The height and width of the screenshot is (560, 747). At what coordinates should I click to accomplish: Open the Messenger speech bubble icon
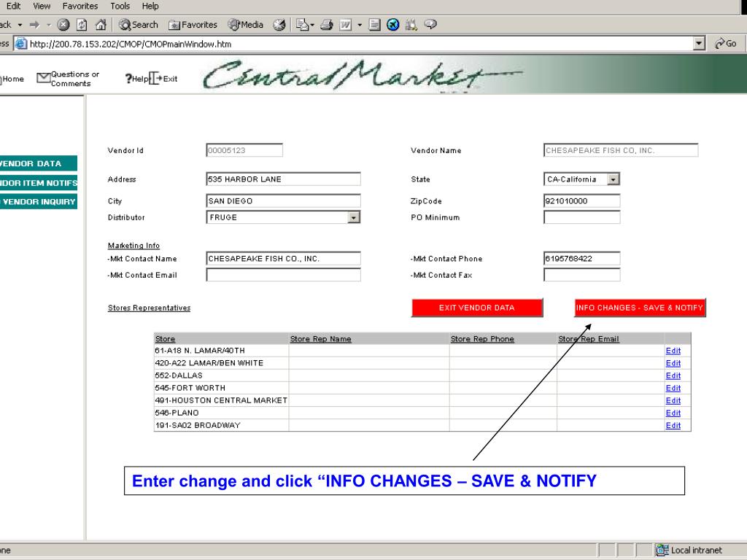[x=430, y=24]
